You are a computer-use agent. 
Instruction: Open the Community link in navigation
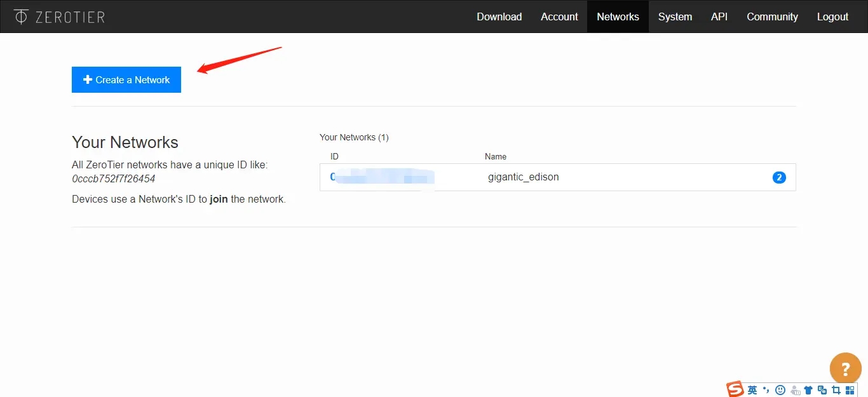772,17
